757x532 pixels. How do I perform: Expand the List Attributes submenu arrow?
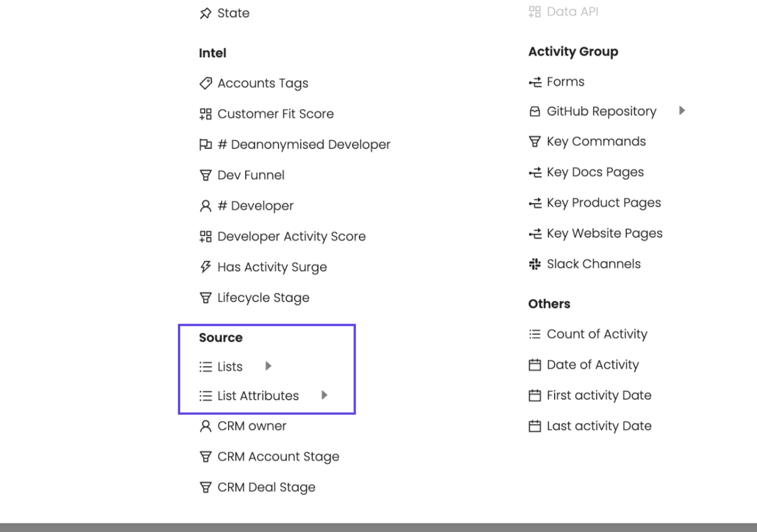324,395
